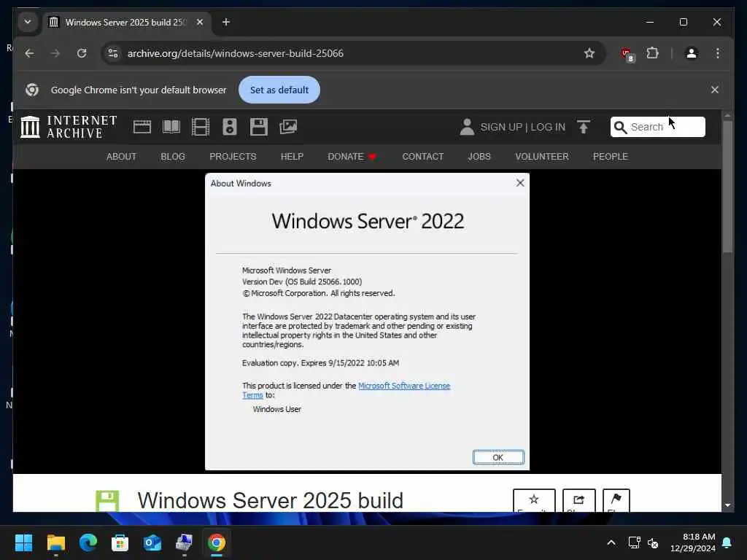The height and width of the screenshot is (560, 747).
Task: Open the BLOG menu item
Action: [173, 157]
